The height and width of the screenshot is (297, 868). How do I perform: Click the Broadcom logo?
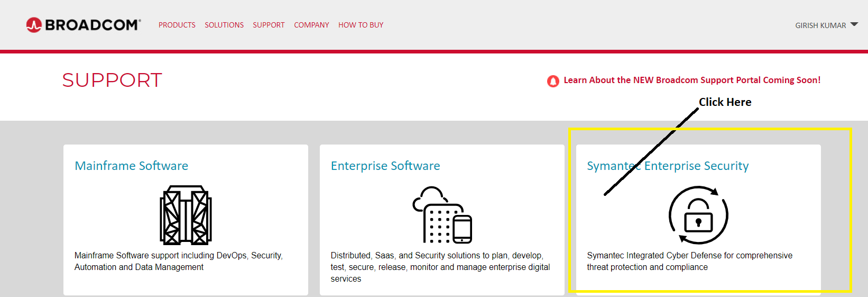pos(84,25)
